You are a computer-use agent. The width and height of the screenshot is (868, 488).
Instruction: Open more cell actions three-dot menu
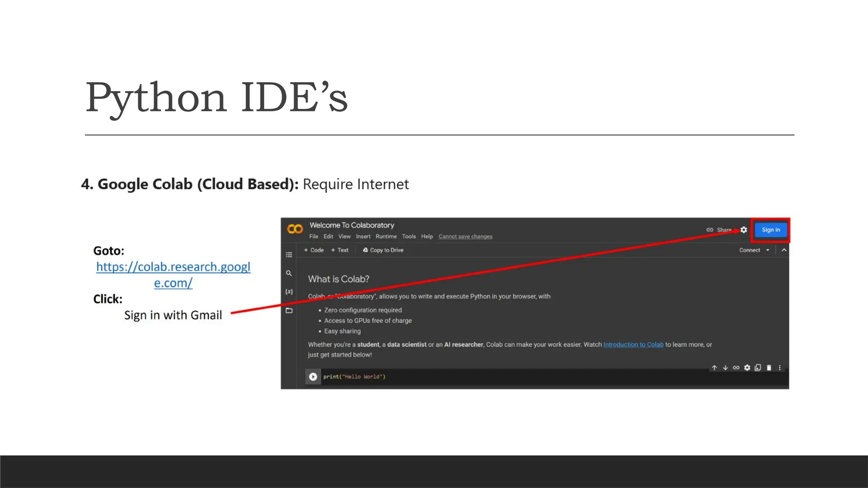pos(780,368)
